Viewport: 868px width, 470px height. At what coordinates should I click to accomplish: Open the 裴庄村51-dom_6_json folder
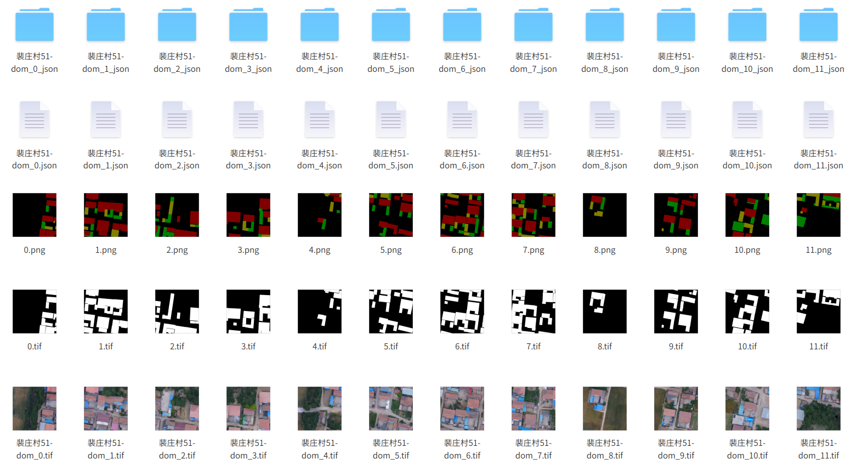[462, 25]
